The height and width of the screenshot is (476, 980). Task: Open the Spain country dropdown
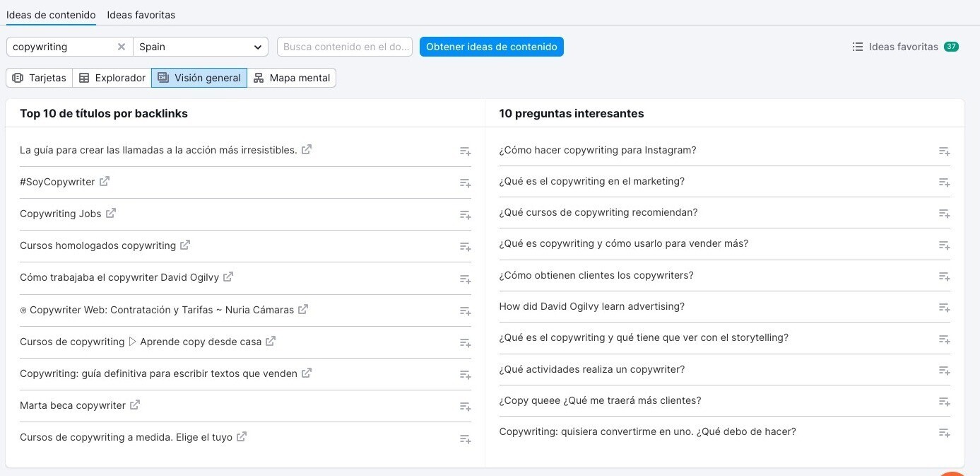click(x=201, y=47)
